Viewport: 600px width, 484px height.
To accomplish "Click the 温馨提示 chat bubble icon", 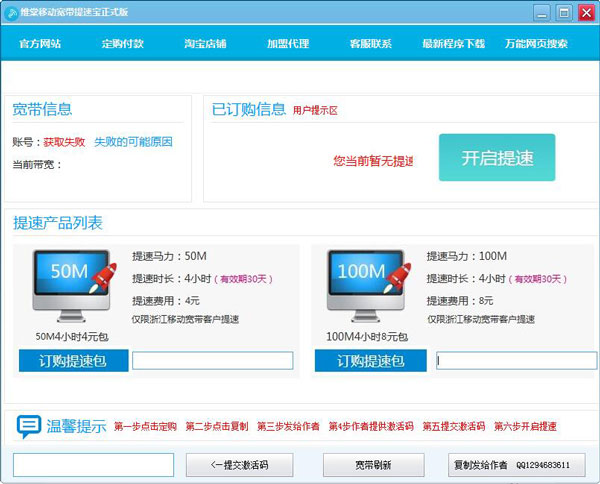I will [x=29, y=427].
